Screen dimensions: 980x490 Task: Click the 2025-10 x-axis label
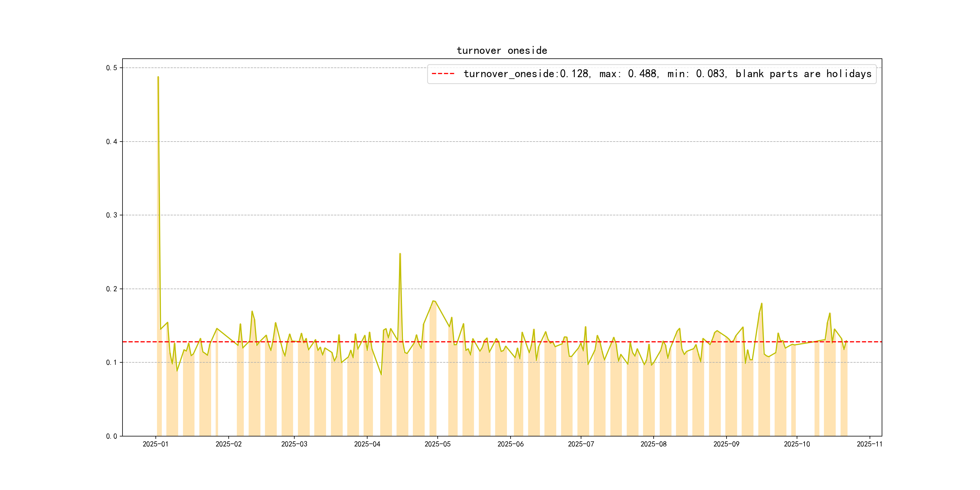[797, 444]
